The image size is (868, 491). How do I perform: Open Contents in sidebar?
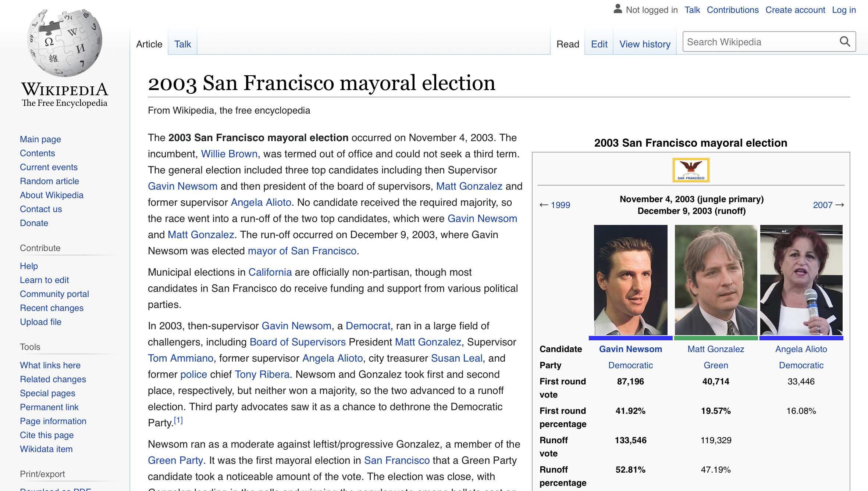pos(38,153)
